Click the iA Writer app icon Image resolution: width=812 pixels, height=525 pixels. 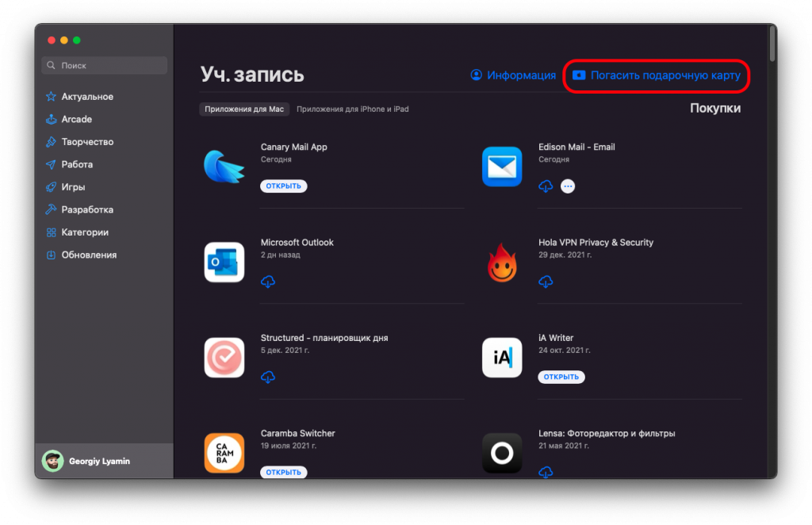coord(502,357)
